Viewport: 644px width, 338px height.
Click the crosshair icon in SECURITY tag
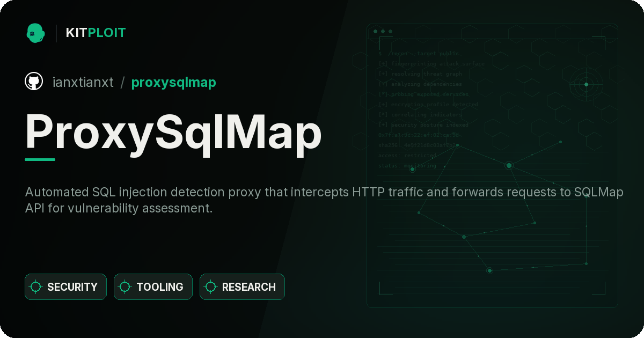[36, 287]
